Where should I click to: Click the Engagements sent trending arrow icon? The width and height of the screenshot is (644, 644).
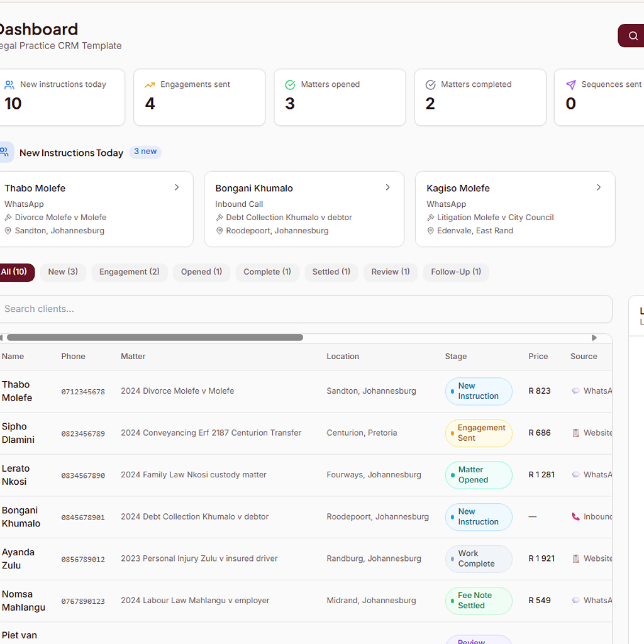(x=150, y=85)
